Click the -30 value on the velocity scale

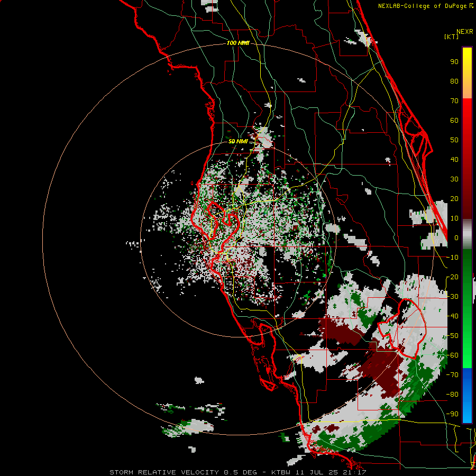point(452,297)
